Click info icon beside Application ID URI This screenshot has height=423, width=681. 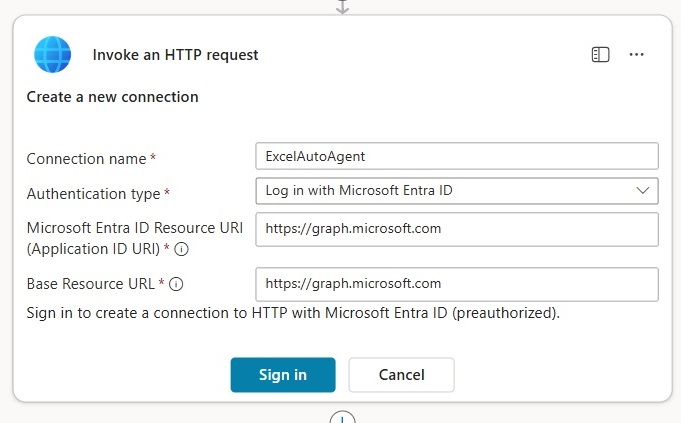[182, 248]
